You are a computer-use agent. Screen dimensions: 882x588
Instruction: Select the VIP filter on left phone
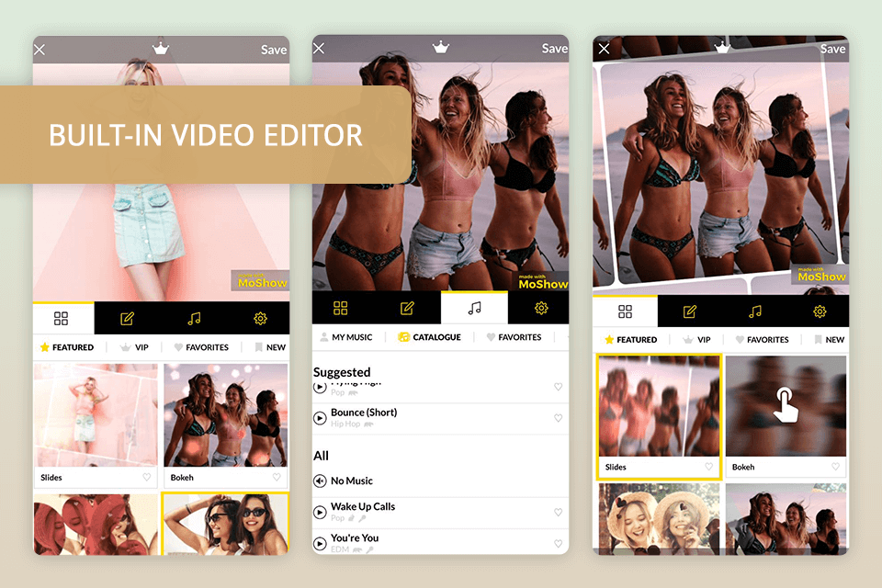134,347
